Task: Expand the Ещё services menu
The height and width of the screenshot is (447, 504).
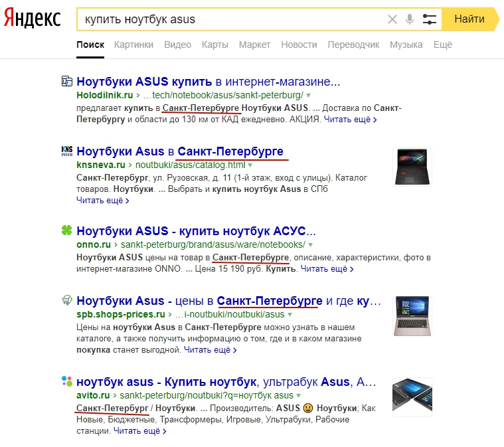Action: (443, 45)
